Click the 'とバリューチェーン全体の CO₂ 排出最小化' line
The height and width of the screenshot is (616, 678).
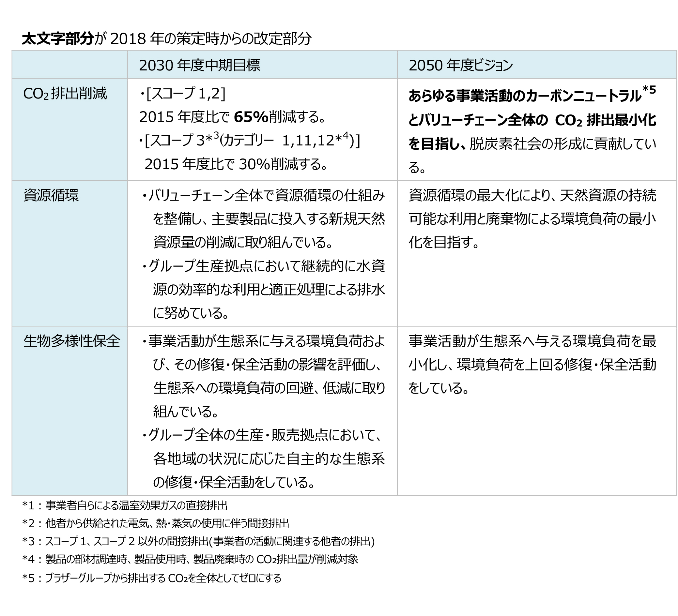tap(532, 120)
